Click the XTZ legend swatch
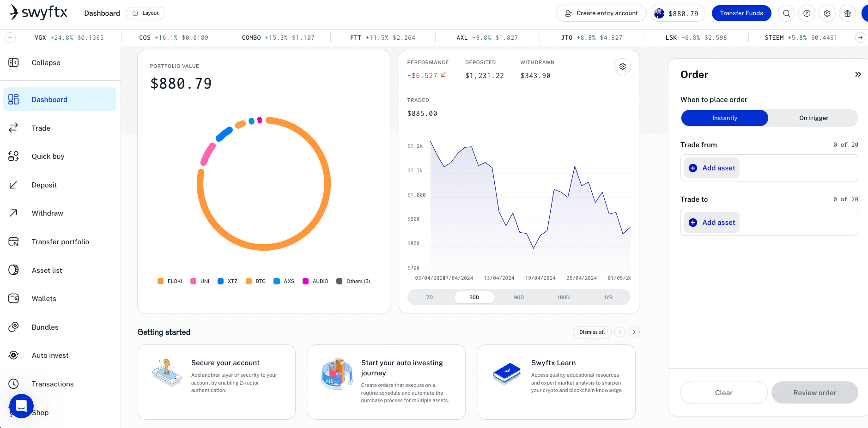 (x=220, y=281)
